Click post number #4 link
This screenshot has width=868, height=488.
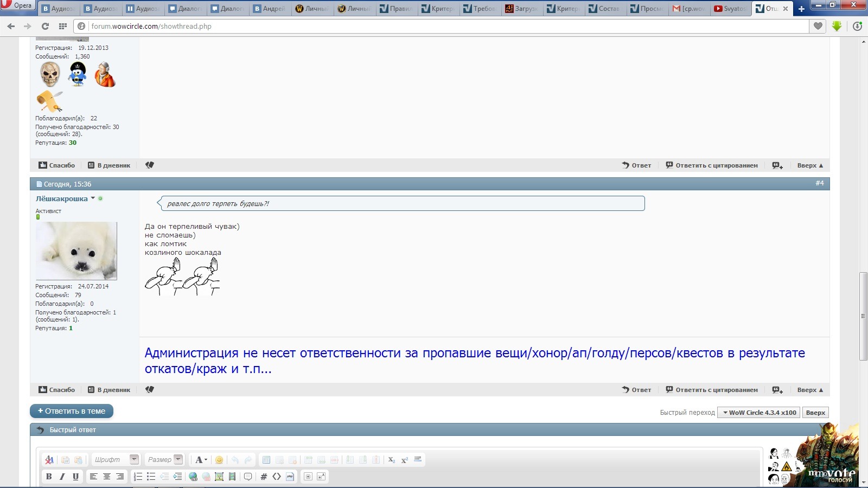[820, 183]
